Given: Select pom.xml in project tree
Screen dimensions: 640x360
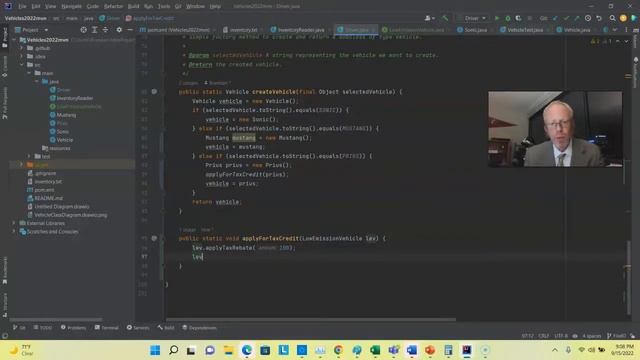Looking at the screenshot, I should (x=41, y=190).
